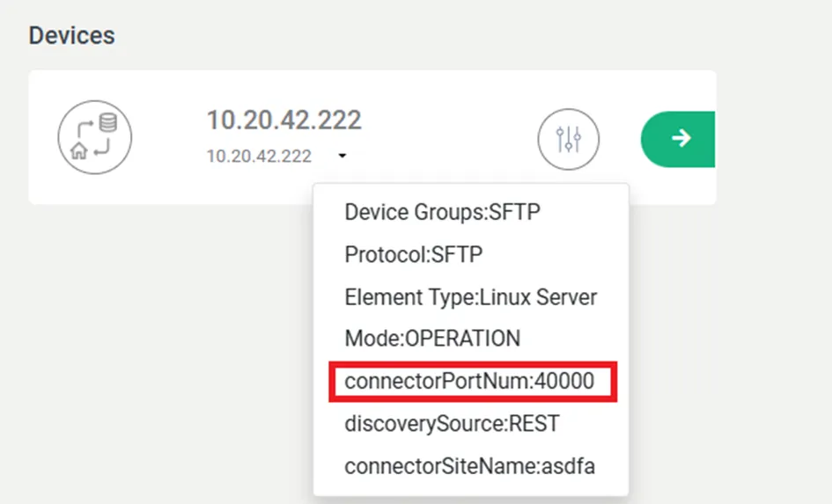
Task: Collapse device details with the caret arrow
Action: [342, 156]
